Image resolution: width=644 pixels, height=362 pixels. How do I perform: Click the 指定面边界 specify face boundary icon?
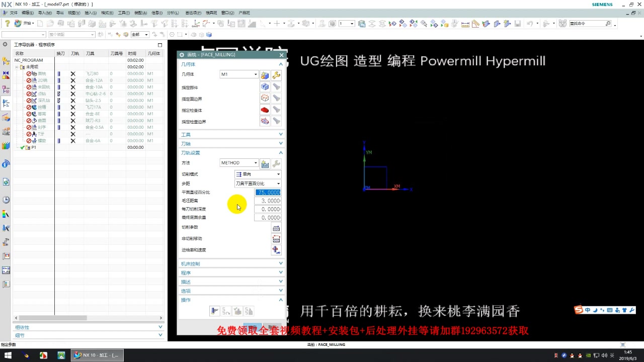click(265, 98)
